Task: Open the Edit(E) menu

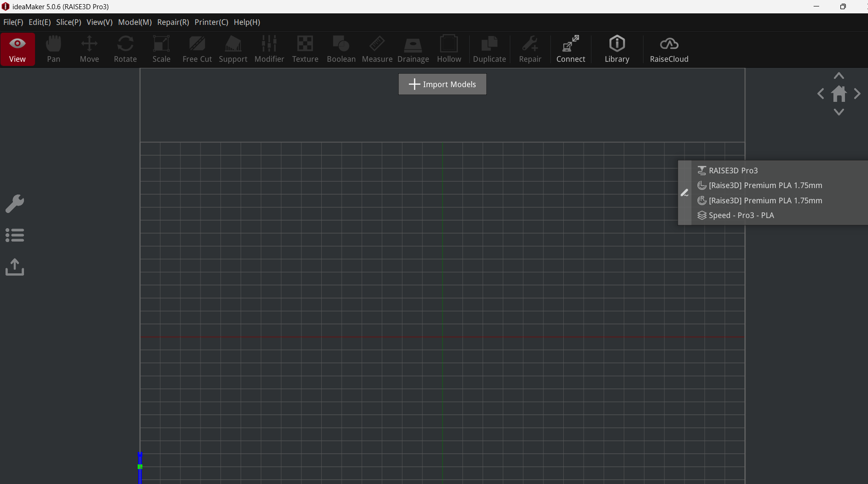Action: click(40, 22)
